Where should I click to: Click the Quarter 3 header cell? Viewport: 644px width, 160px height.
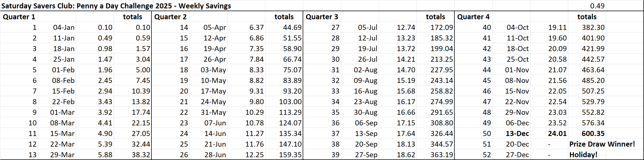322,17
